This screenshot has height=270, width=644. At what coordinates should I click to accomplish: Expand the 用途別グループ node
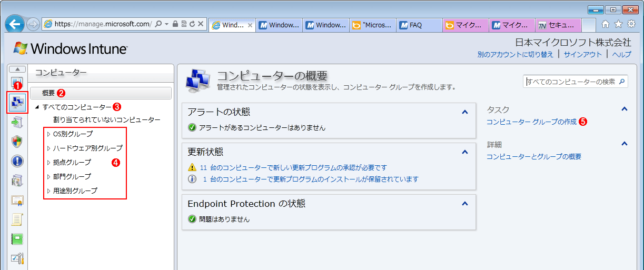(48, 191)
